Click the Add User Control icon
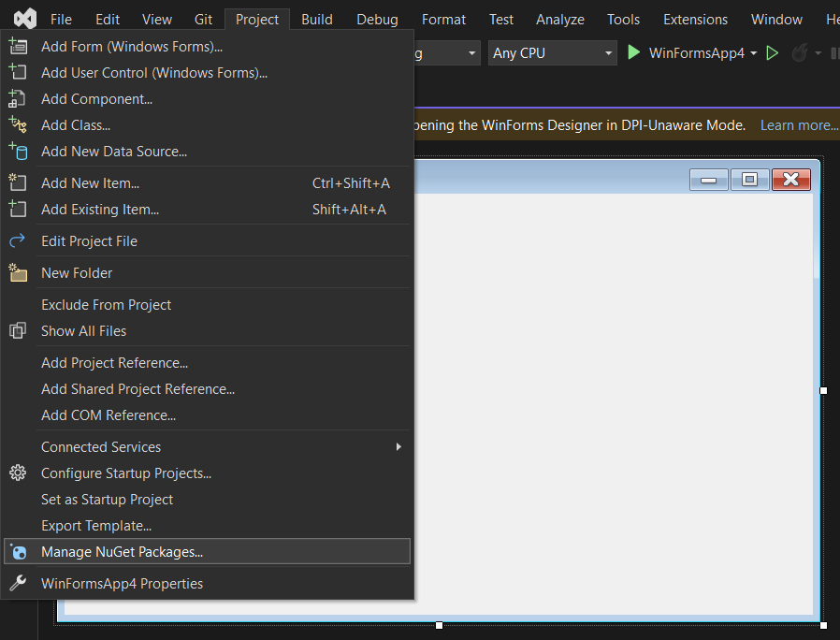Image resolution: width=840 pixels, height=640 pixels. [18, 72]
